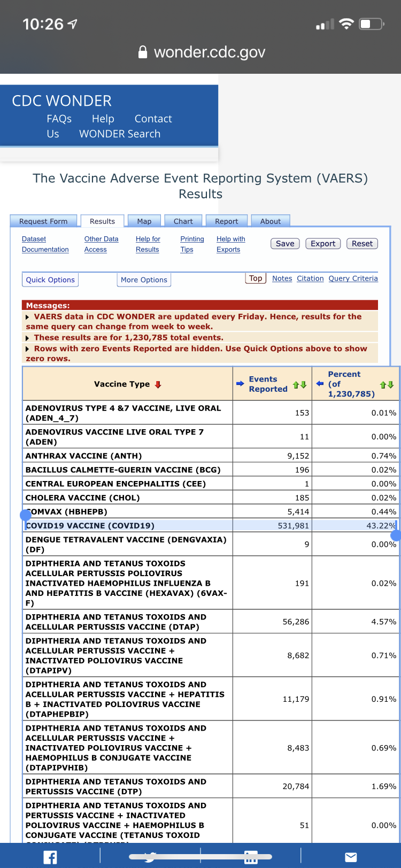
Task: Open WONDER Search in header
Action: click(x=120, y=134)
